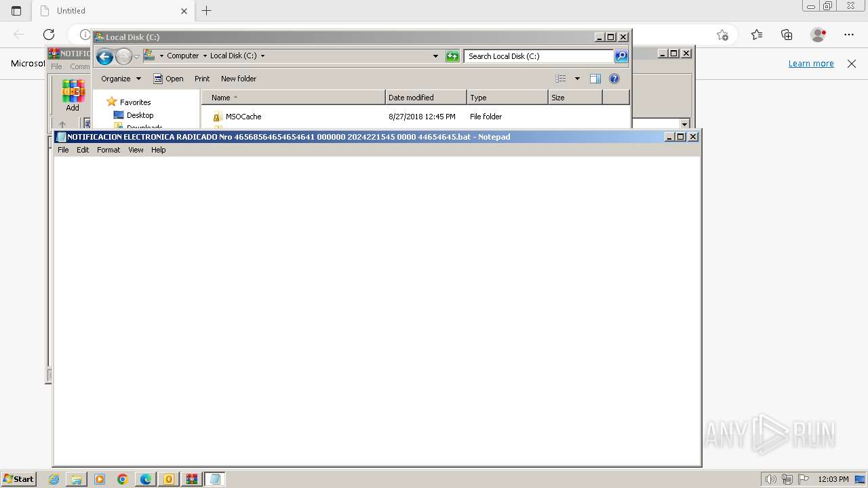Open Windows Explorer taskbar icon
Viewport: 868px width, 488px height.
[77, 479]
